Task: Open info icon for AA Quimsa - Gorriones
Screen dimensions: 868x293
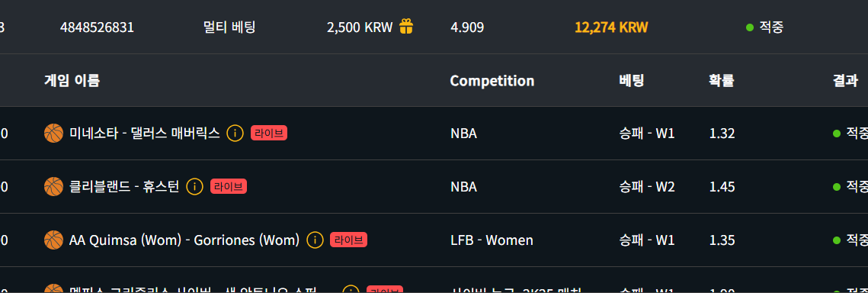Action: (315, 240)
